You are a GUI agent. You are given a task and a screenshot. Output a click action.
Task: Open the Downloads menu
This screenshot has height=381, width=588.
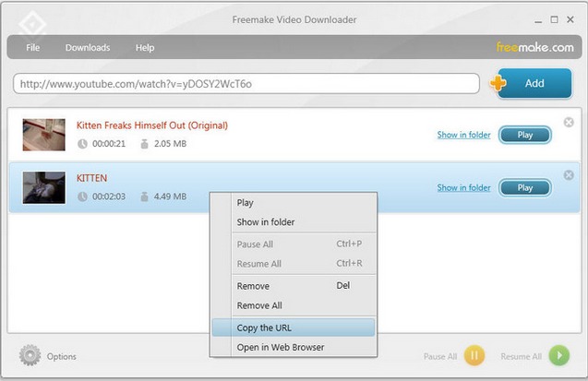(x=87, y=48)
